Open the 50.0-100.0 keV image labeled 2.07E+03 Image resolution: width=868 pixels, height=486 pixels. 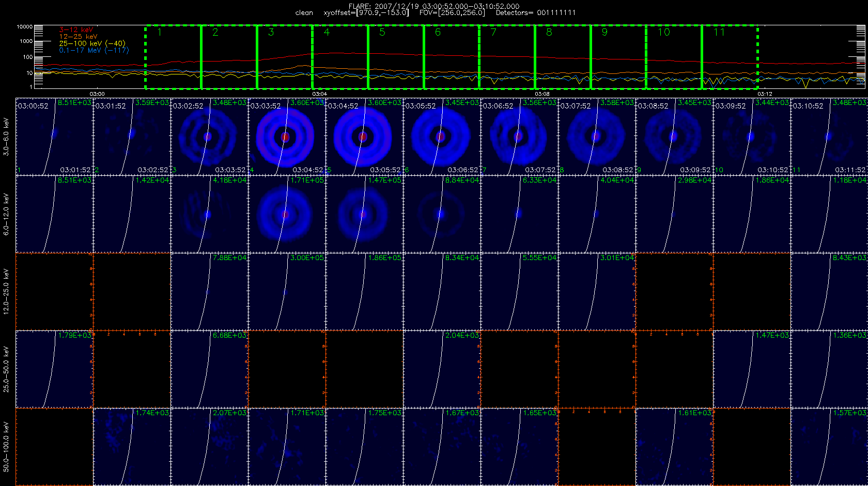209,447
